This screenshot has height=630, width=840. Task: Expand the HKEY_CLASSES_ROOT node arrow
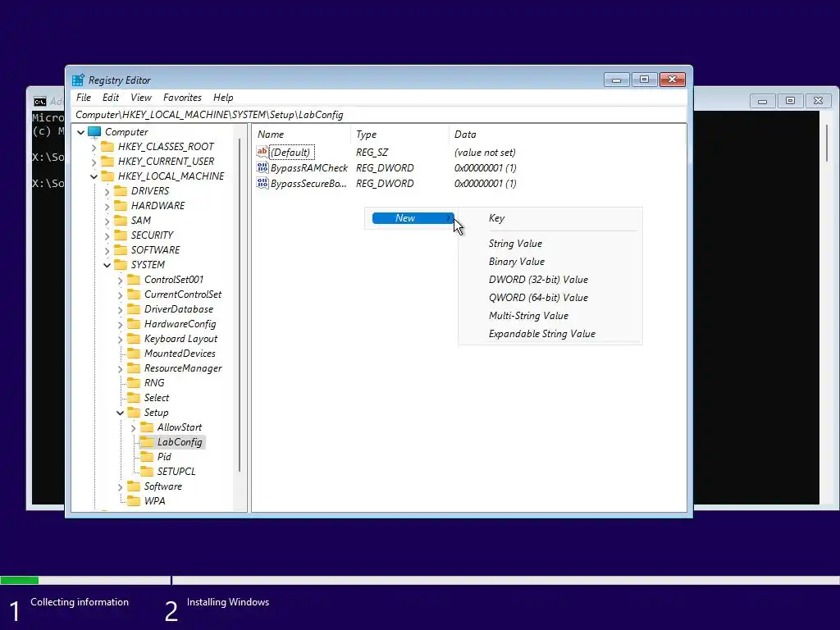click(94, 147)
